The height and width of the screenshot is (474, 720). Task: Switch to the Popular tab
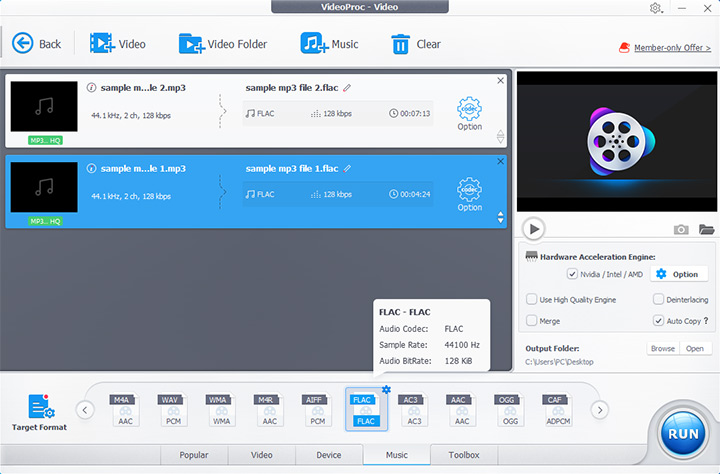tap(194, 455)
